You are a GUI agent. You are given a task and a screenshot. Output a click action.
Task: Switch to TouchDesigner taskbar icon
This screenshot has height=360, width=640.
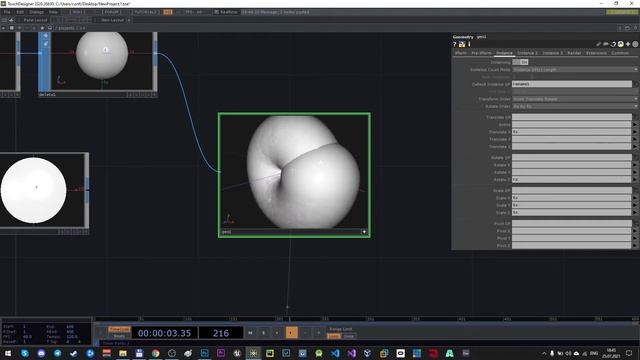pyautogui.click(x=253, y=353)
